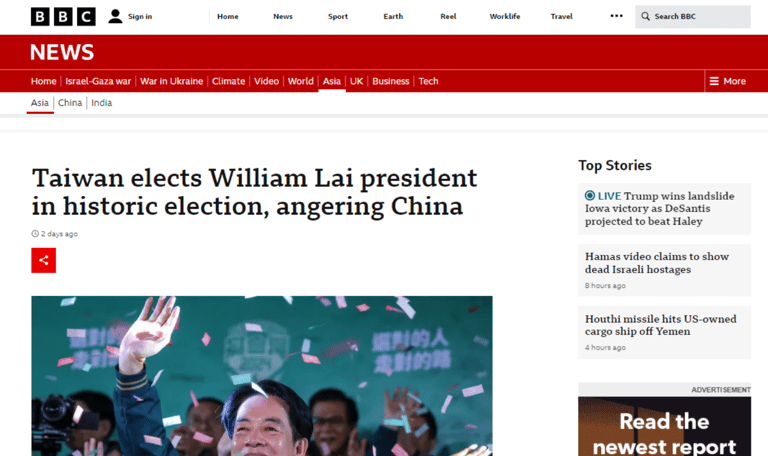Click the William Lai article photo
Image resolution: width=768 pixels, height=456 pixels.
click(262, 376)
